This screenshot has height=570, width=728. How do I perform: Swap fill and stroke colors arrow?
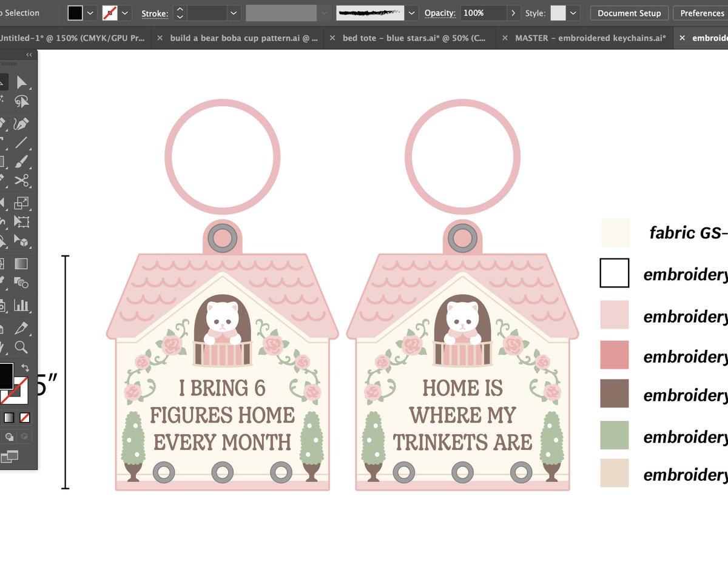pos(25,367)
